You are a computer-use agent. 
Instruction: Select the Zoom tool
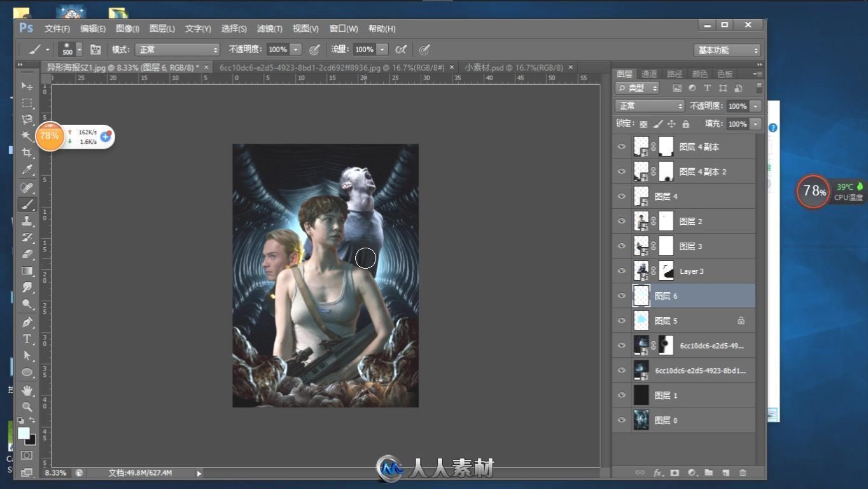(x=27, y=406)
